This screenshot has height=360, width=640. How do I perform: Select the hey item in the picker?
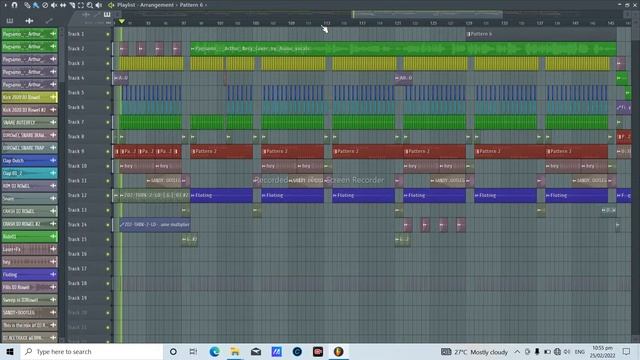pyautogui.click(x=29, y=262)
